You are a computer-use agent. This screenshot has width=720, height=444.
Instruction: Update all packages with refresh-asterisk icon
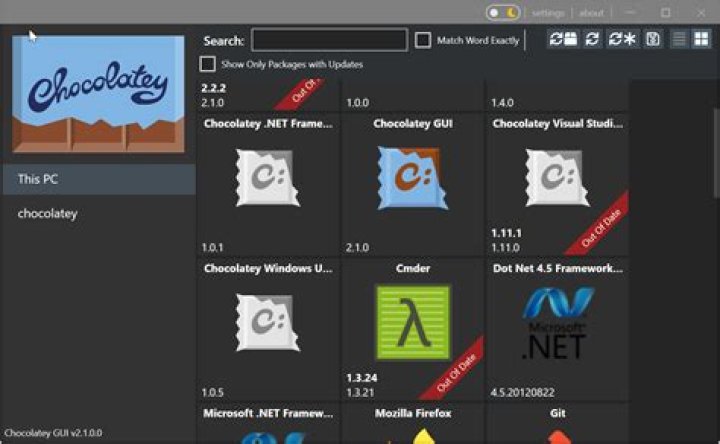622,39
